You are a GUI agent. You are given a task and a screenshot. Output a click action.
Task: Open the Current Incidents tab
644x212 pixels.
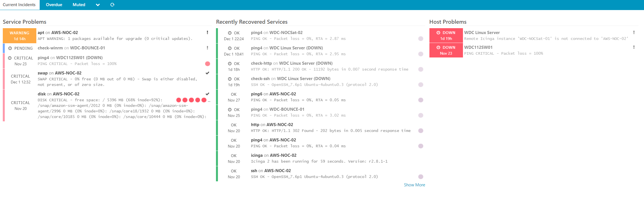(19, 5)
